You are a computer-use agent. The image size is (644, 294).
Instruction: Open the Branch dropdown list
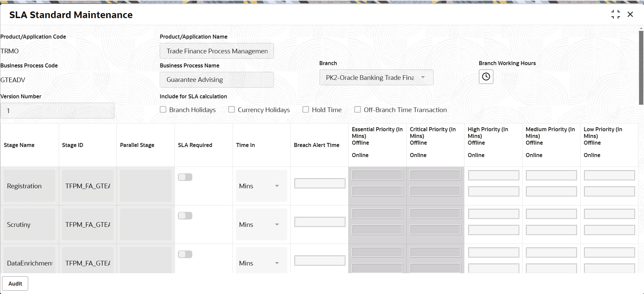(376, 78)
